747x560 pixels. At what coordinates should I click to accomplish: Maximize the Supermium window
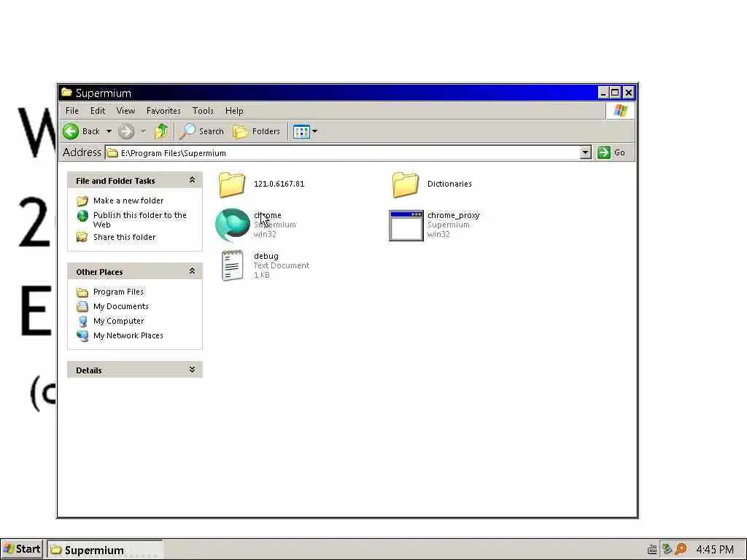pos(615,93)
